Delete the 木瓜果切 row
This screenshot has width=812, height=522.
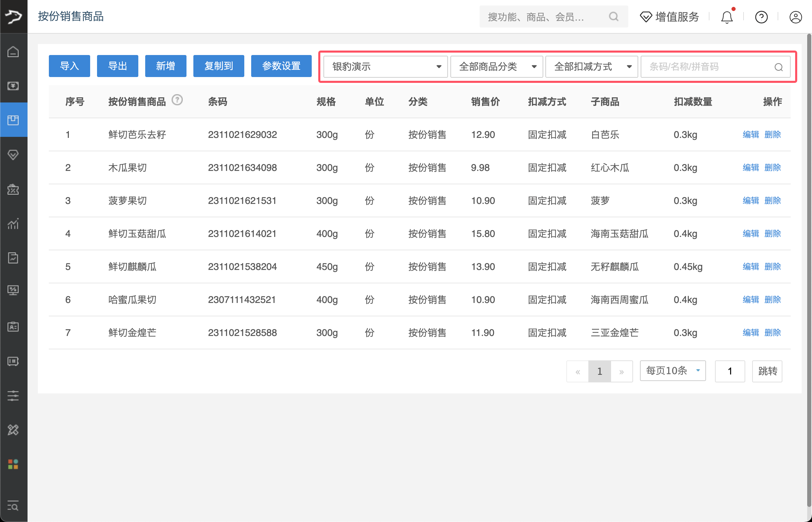click(x=773, y=167)
